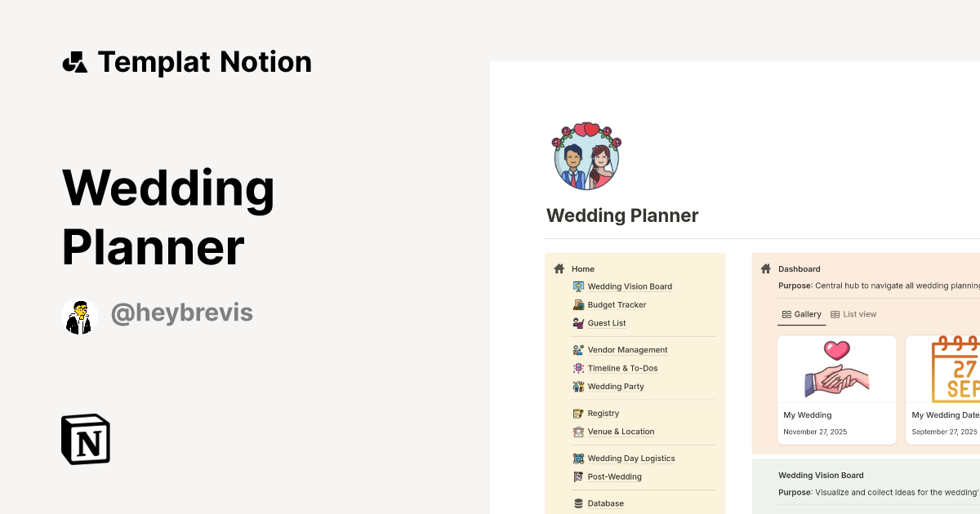Click the @heybrevis author name
The height and width of the screenshot is (514, 980).
[x=181, y=312]
